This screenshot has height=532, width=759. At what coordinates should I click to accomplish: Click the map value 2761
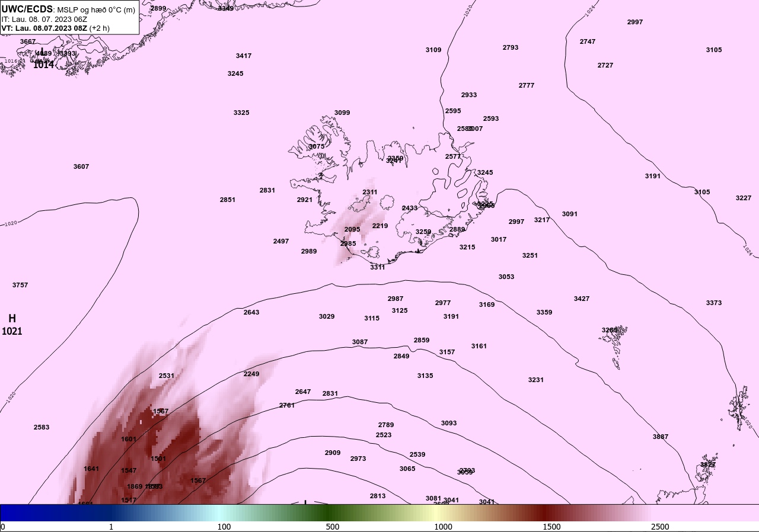click(287, 405)
